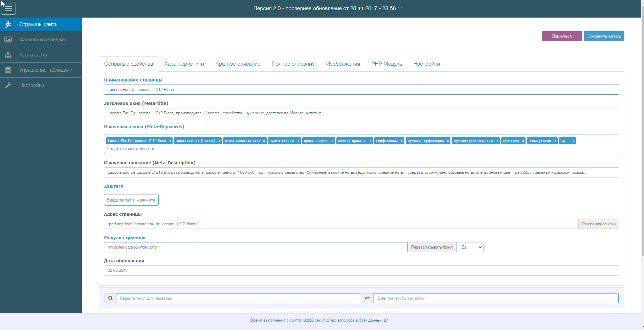
Task: Click the Ключевые слова (Meta-Keywords) label
Action: tap(144, 127)
